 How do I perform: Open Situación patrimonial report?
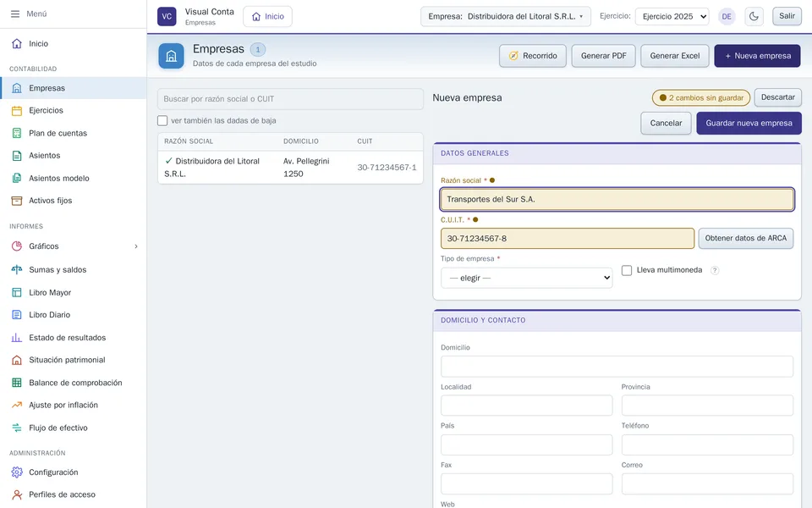click(74, 360)
